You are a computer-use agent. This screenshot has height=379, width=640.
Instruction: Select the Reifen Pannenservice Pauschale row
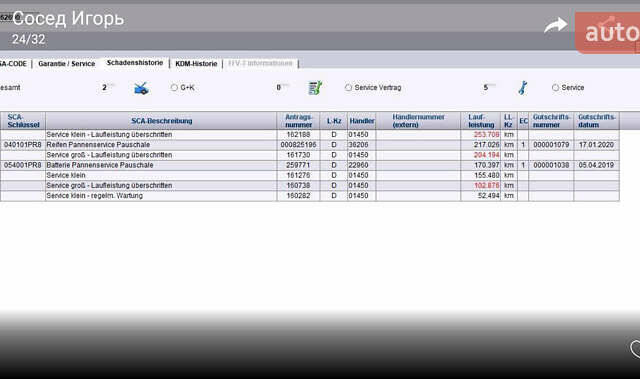point(310,145)
